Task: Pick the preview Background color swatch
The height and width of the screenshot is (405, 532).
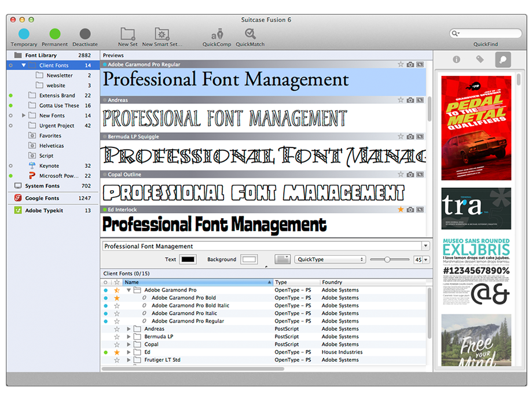Action: [x=249, y=259]
